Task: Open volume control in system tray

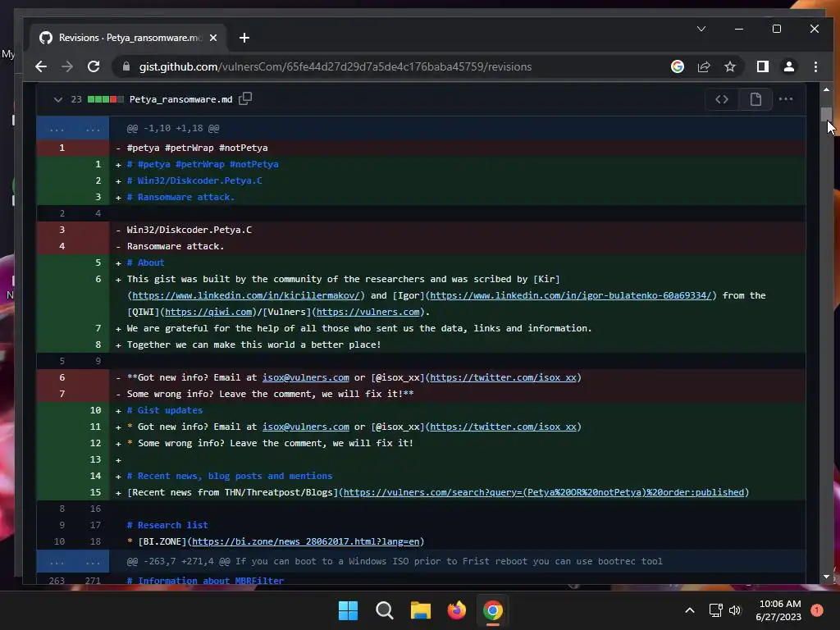Action: [x=735, y=610]
